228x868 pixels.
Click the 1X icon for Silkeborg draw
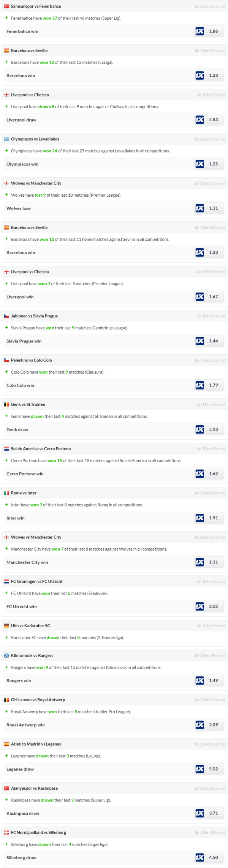point(199,857)
